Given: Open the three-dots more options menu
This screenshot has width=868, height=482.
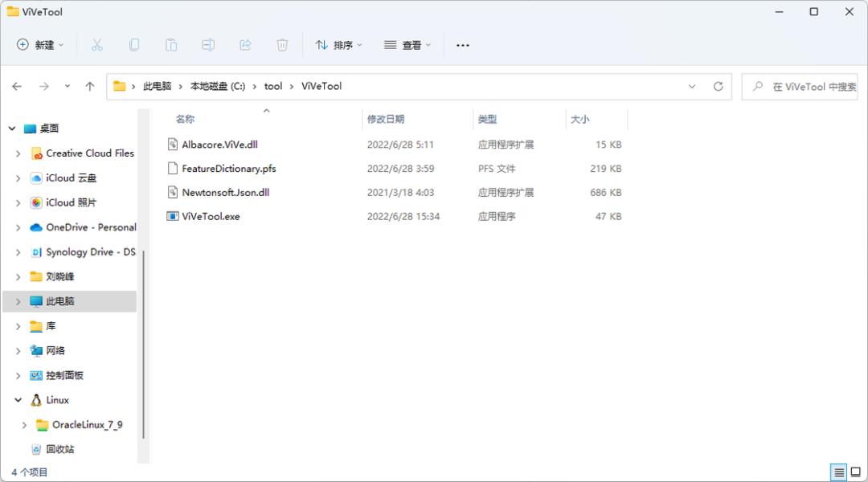Looking at the screenshot, I should pos(463,45).
